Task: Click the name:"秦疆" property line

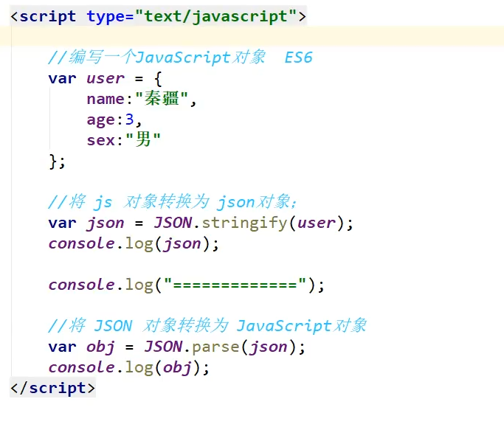Action: click(142, 99)
